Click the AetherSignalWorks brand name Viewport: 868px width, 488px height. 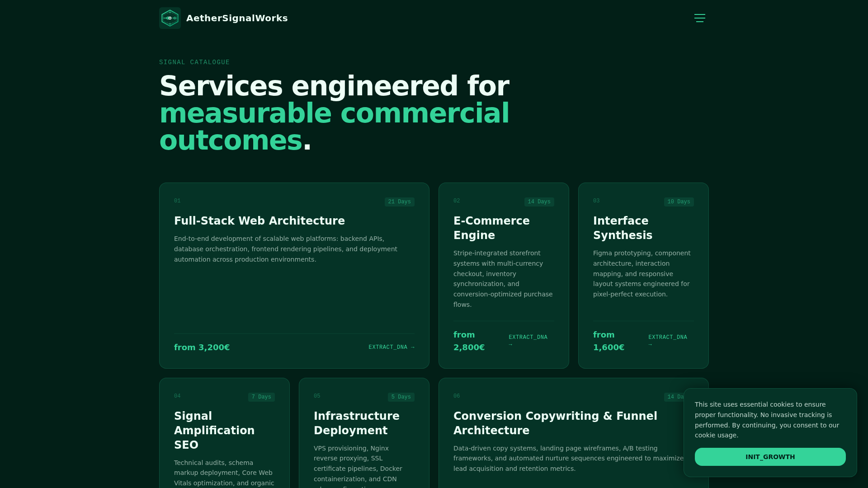click(237, 18)
